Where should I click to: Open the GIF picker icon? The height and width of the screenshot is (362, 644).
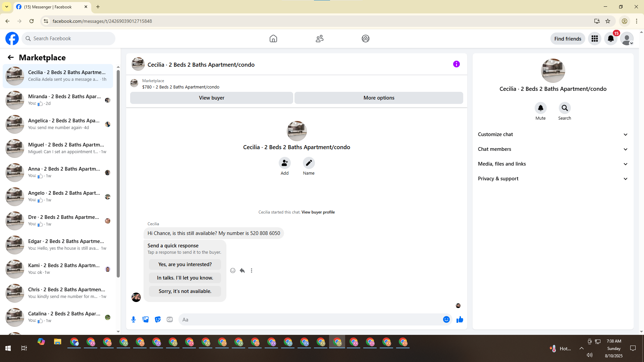[x=170, y=319]
